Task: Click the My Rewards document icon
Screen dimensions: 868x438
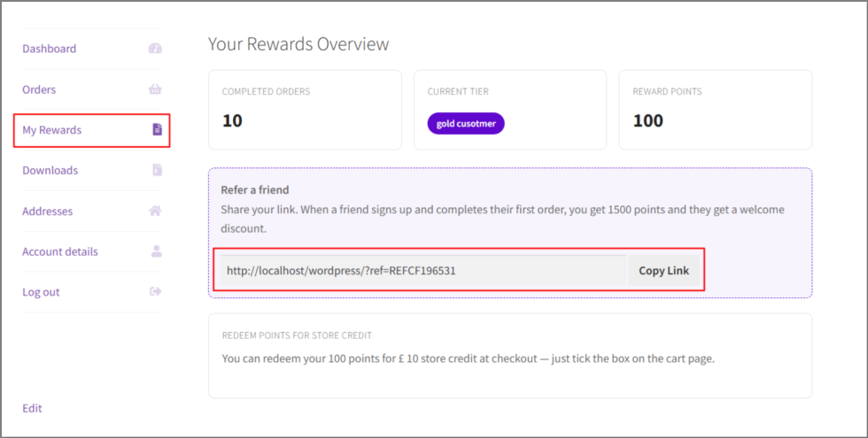Action: coord(158,129)
